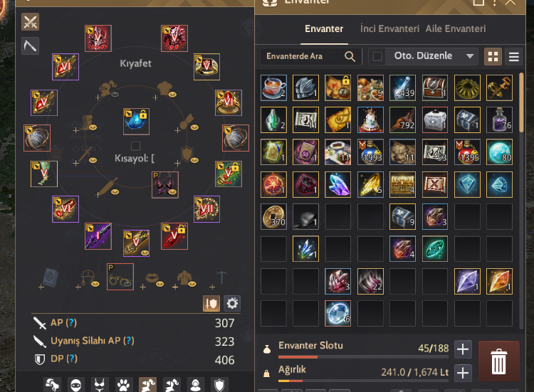This screenshot has height=392, width=534.
Task: Click the red trash can delete button
Action: point(499,361)
